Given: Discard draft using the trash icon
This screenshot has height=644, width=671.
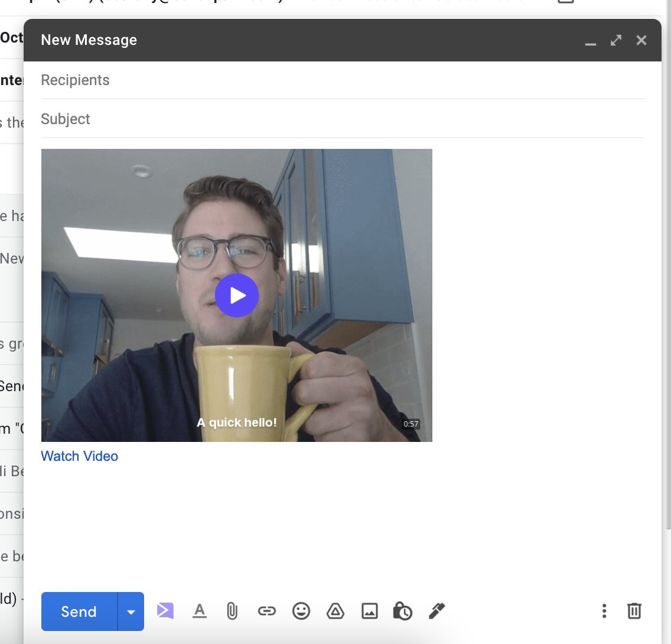Looking at the screenshot, I should [x=634, y=611].
